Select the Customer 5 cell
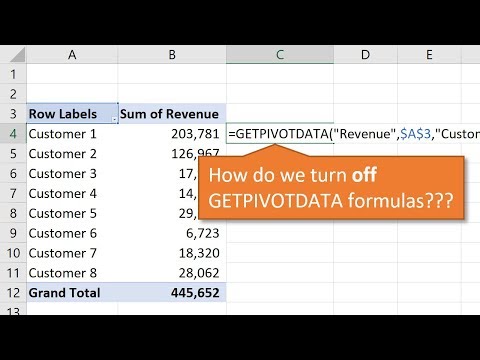The image size is (480, 360). pos(72,213)
